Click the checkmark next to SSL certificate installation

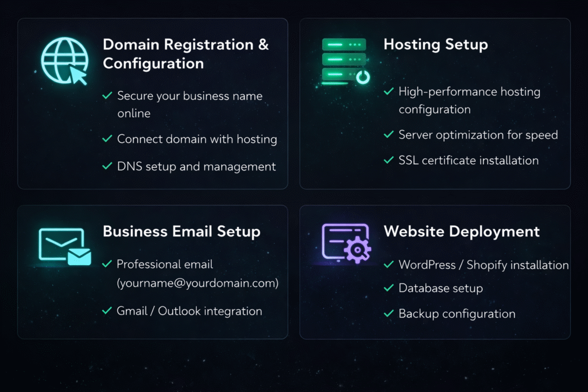[389, 160]
